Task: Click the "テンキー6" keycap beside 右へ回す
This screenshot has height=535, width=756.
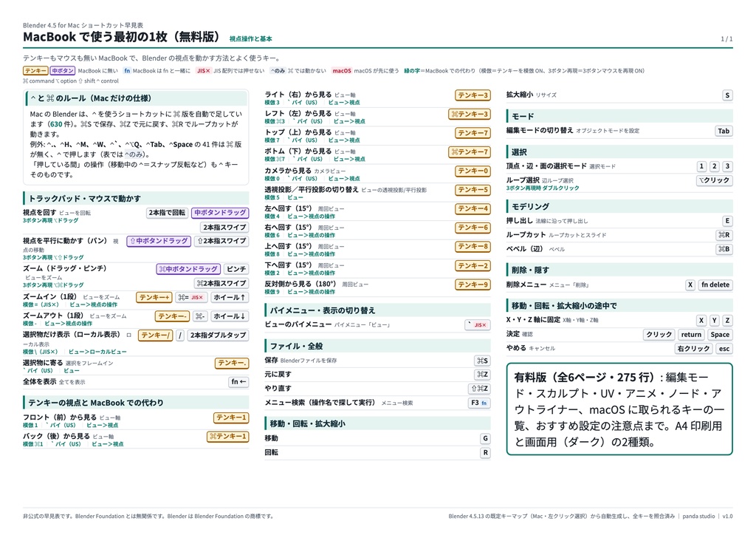Action: (x=473, y=227)
